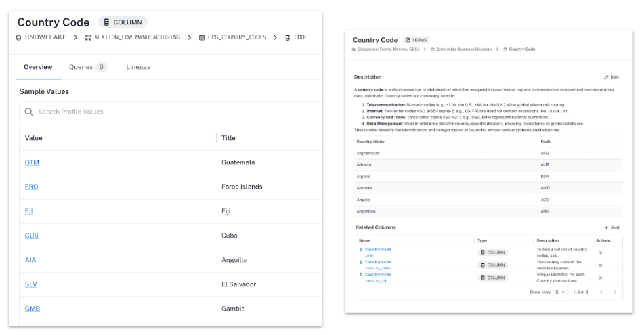Open the Country Code country_cd column link

pos(378,275)
